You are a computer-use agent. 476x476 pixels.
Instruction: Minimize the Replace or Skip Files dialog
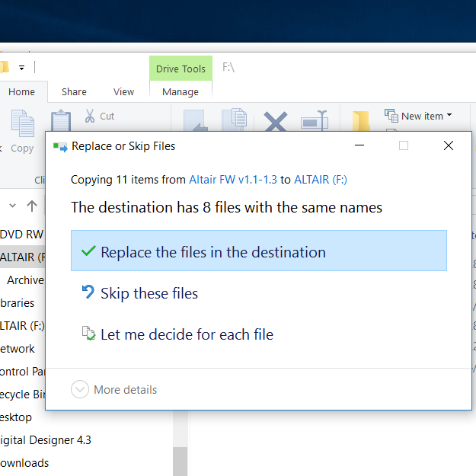tap(359, 145)
